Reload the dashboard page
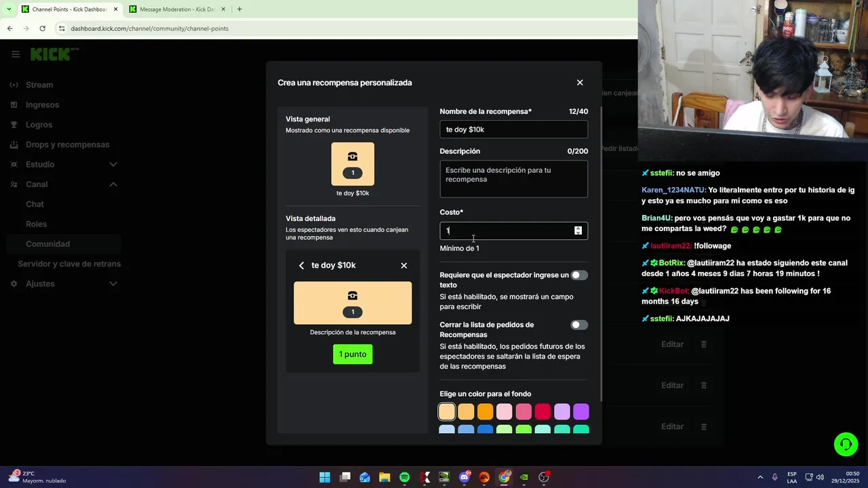Viewport: 868px width, 488px height. [x=42, y=28]
